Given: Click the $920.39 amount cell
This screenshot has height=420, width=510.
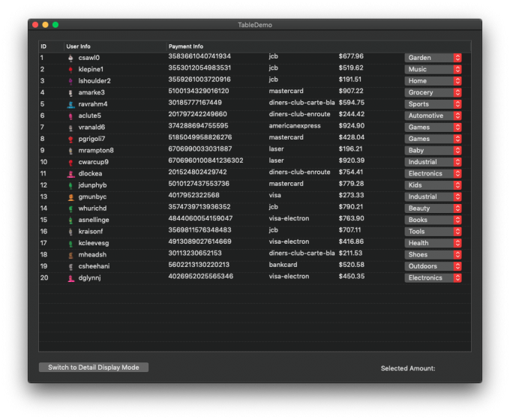Looking at the screenshot, I should [351, 161].
